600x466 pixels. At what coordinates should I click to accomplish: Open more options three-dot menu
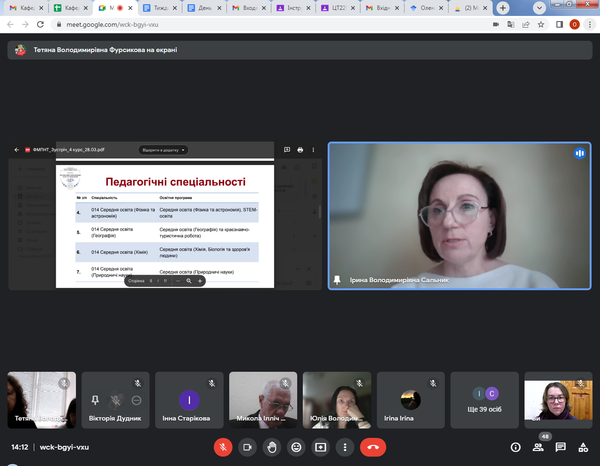click(344, 447)
